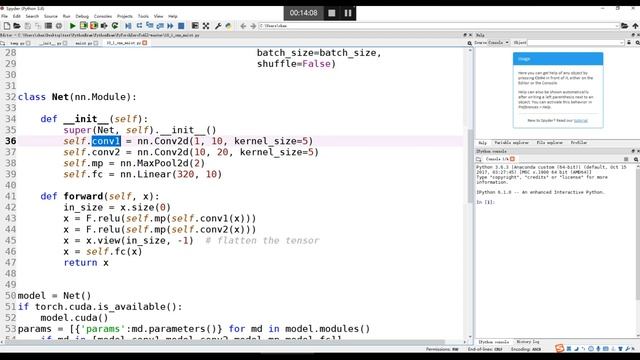This screenshot has width=640, height=360.
Task: Step into function debug icon
Action: click(x=149, y=26)
